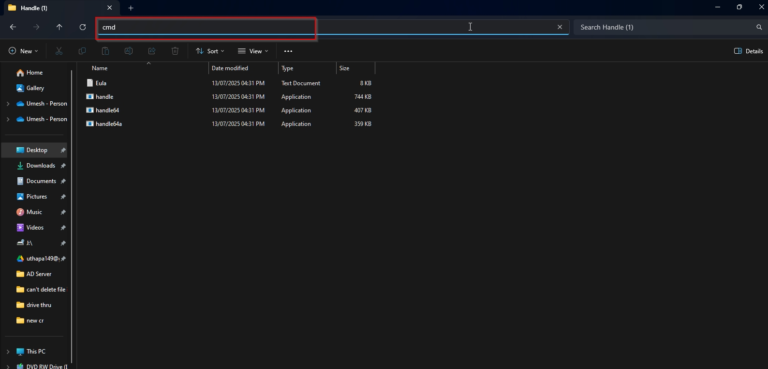Close the Handle (1) tab

110,8
